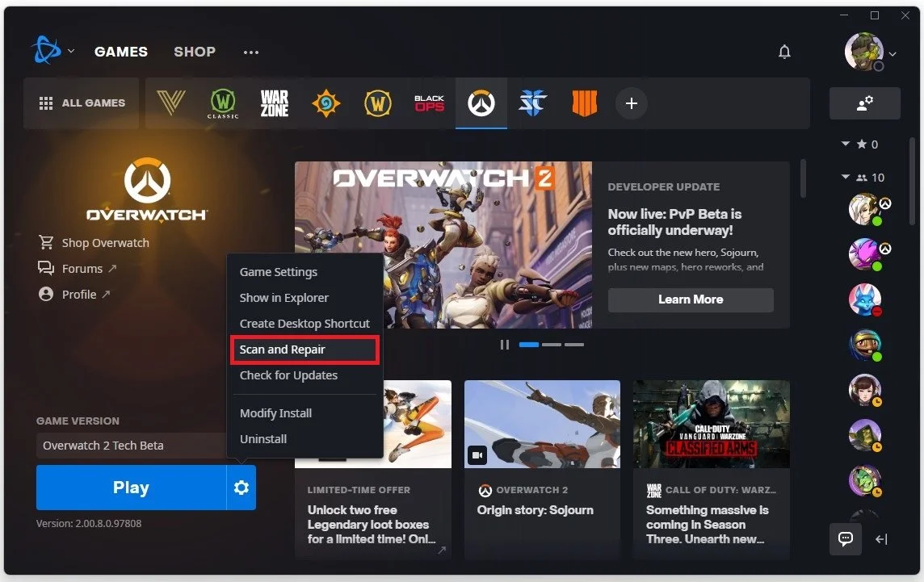The width and height of the screenshot is (924, 582).
Task: Select the first friend avatar in the list
Action: point(864,208)
